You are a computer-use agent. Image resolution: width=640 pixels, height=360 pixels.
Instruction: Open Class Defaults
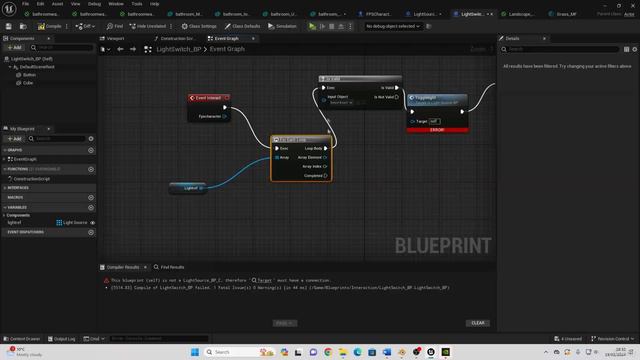(242, 26)
